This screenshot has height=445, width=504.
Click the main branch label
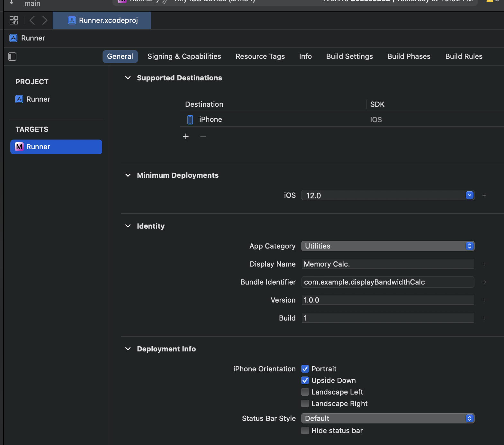coord(32,4)
